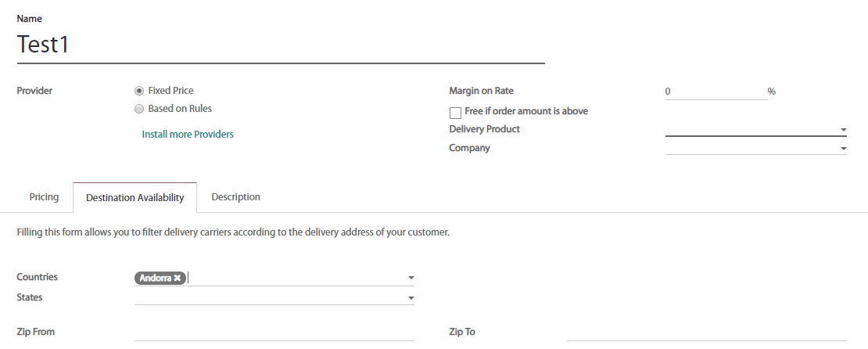Screen dimensions: 868x349
Task: Focus the Margin on Rate input
Action: (x=715, y=92)
